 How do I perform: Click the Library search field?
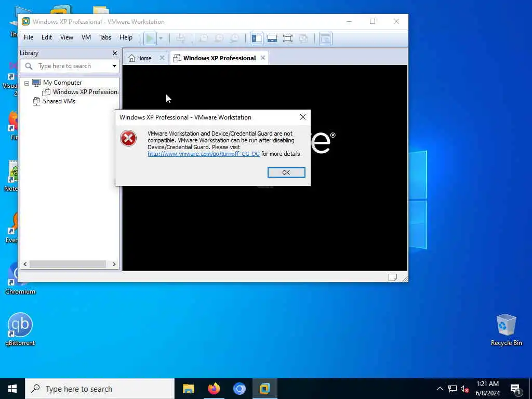pyautogui.click(x=69, y=66)
